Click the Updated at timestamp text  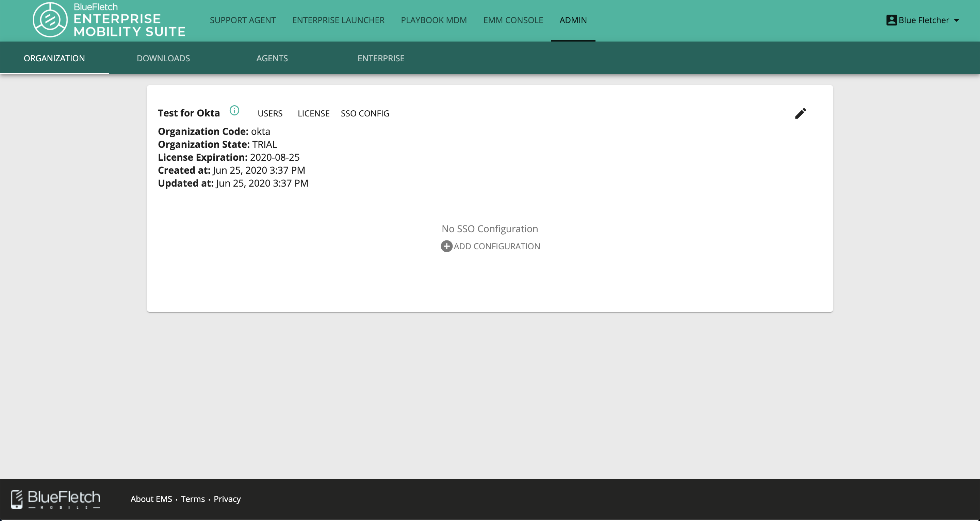pos(262,183)
